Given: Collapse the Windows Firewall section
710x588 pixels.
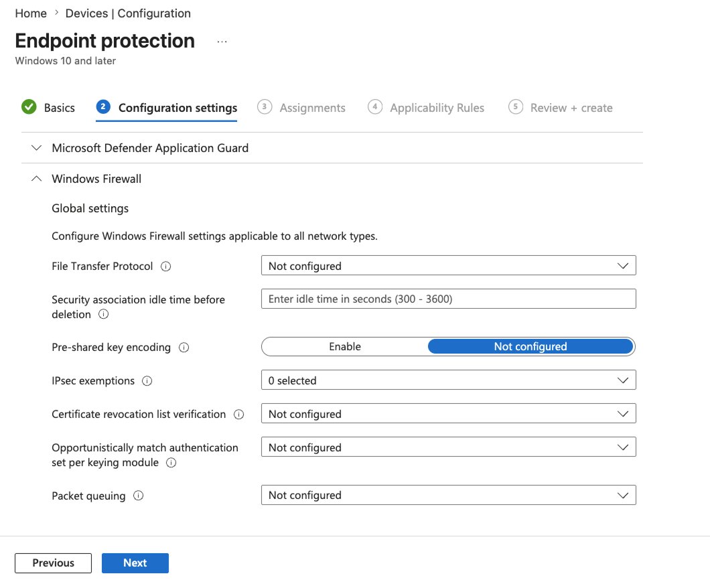Looking at the screenshot, I should (x=332, y=179).
